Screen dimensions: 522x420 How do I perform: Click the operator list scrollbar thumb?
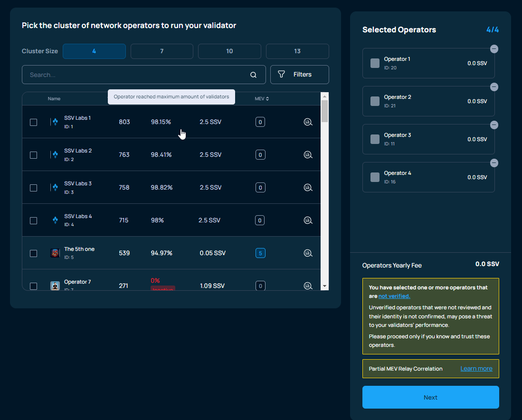(x=324, y=111)
